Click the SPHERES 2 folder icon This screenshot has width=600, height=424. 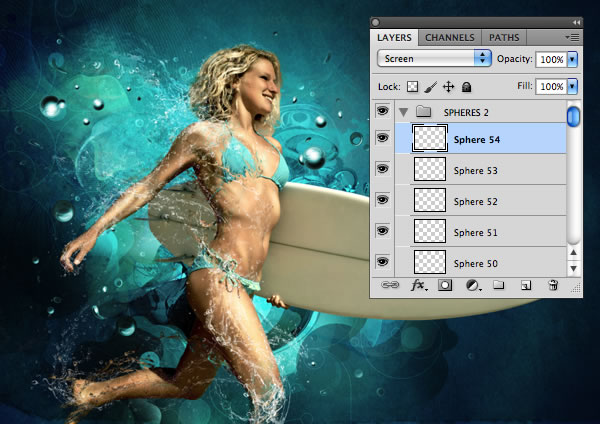pos(424,112)
